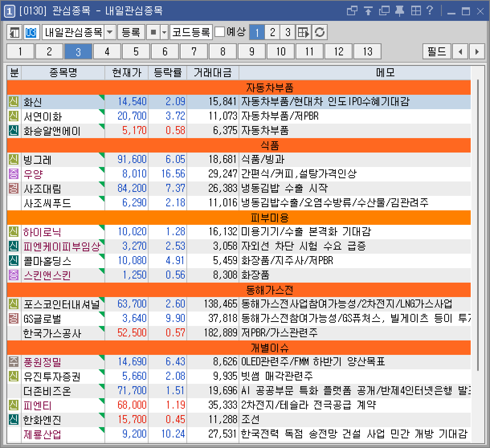Select the 동해가스전 orange group header
490x448 pixels.
(x=239, y=290)
